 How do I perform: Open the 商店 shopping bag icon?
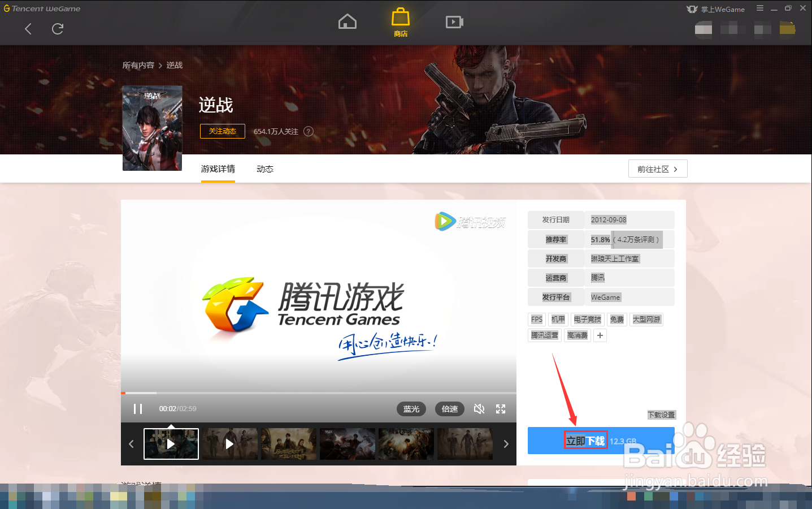click(x=401, y=23)
